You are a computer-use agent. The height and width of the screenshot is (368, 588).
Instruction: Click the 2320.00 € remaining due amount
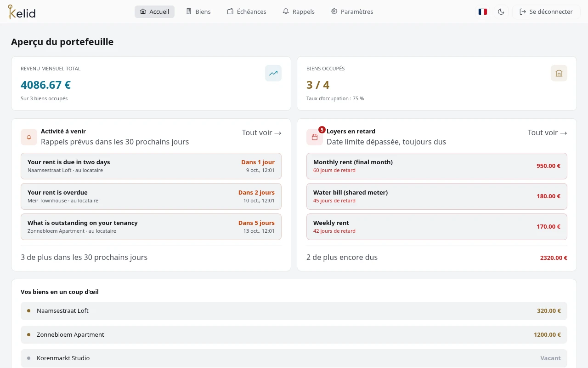coord(554,258)
